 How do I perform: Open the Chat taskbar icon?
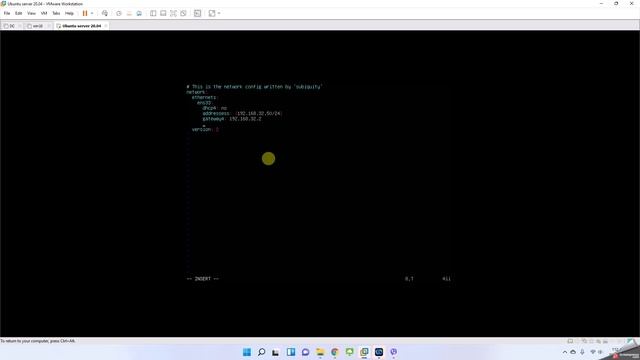[x=305, y=352]
